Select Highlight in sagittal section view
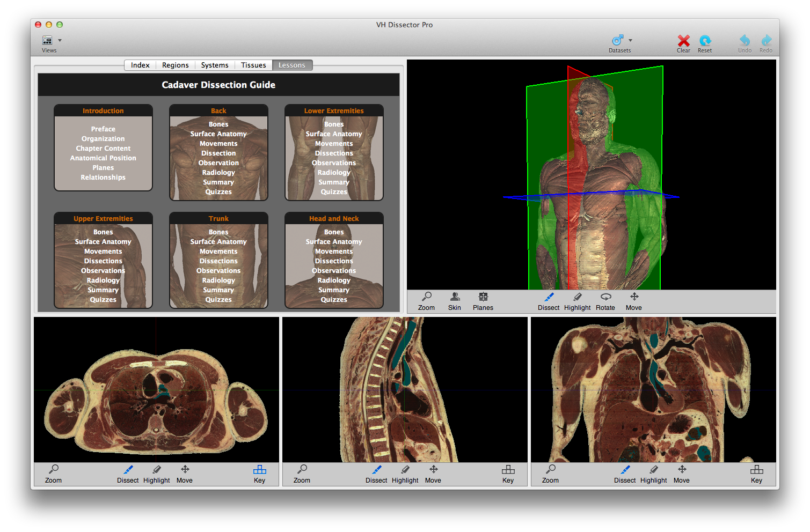This screenshot has height=532, width=810. coord(405,474)
